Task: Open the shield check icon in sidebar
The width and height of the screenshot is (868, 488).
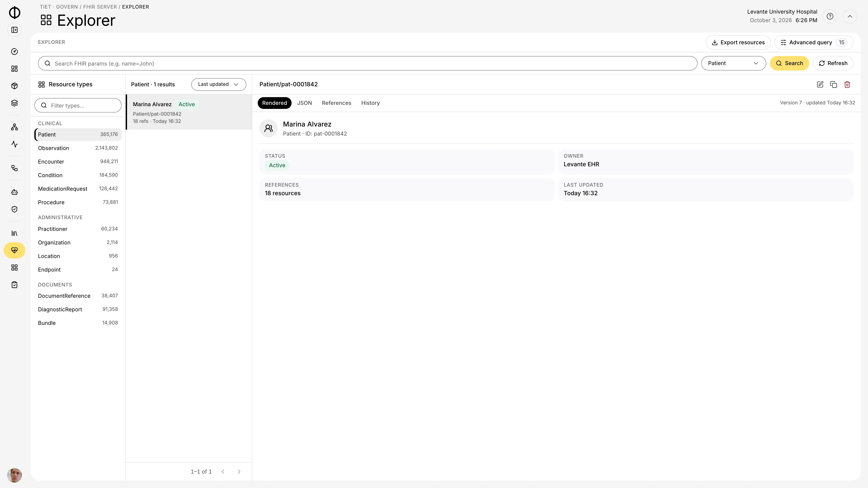Action: point(14,209)
